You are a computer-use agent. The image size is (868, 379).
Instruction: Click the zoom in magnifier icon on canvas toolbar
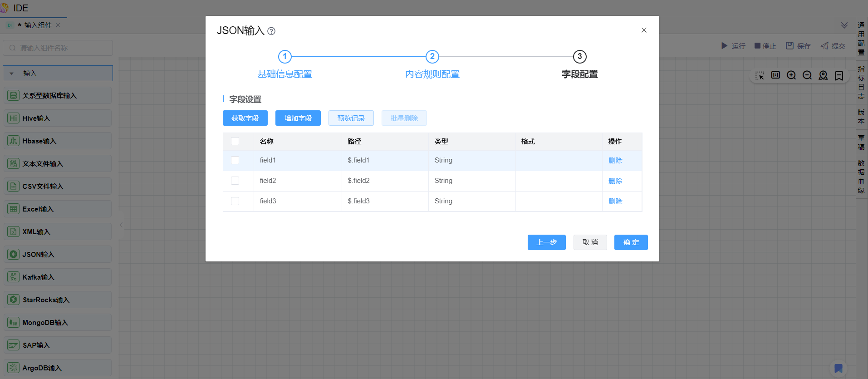tap(791, 75)
